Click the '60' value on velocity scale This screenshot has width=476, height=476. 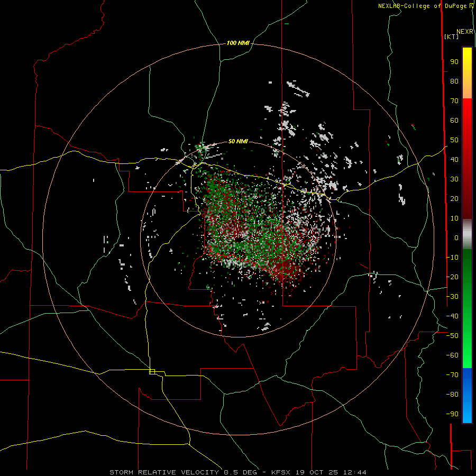(454, 121)
